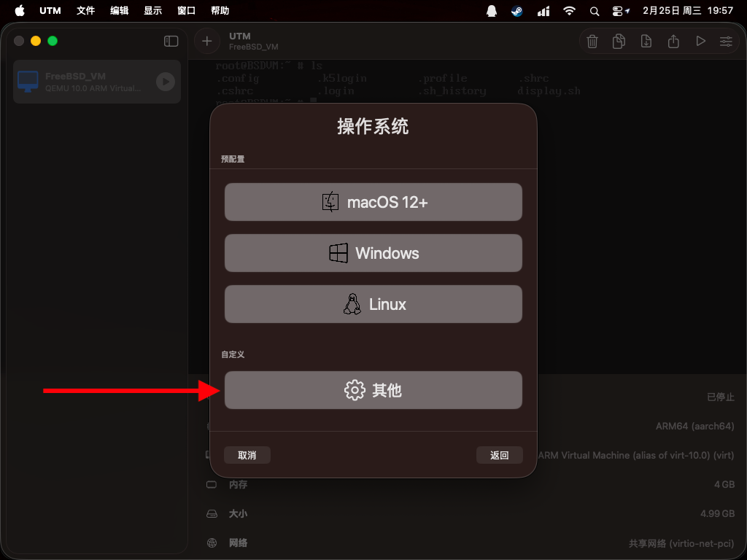Screen dimensions: 747x560
Task: Click the 大小 size row label
Action: point(238,513)
